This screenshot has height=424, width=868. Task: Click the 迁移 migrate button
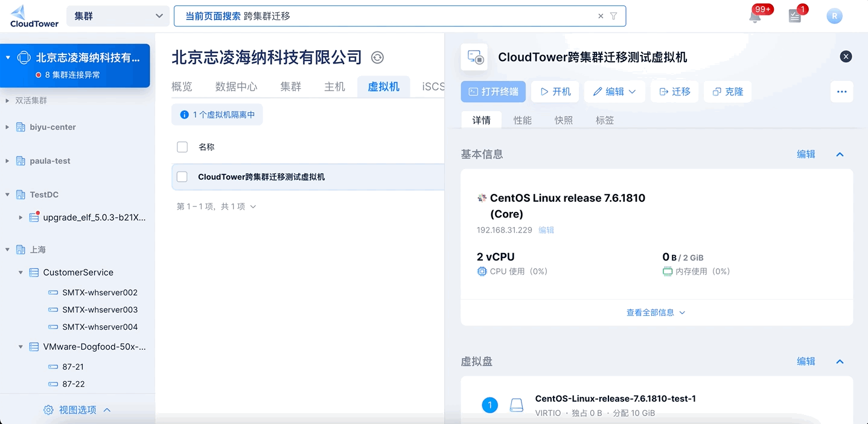click(x=674, y=92)
